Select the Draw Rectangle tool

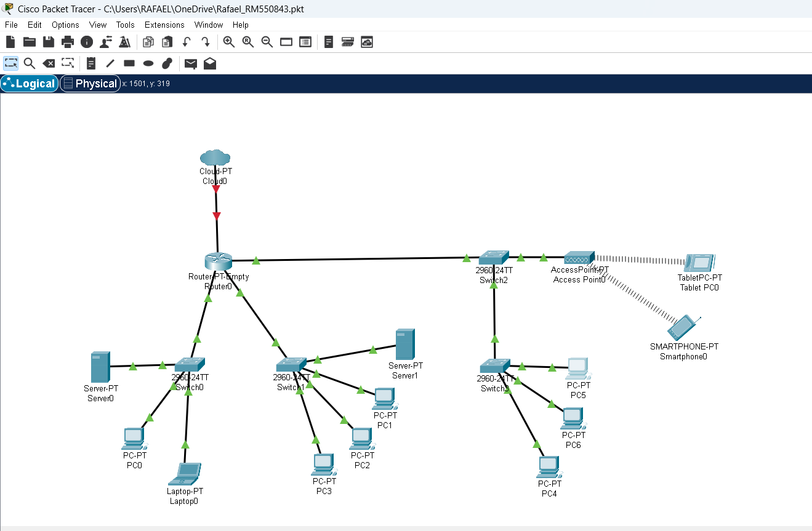click(129, 63)
